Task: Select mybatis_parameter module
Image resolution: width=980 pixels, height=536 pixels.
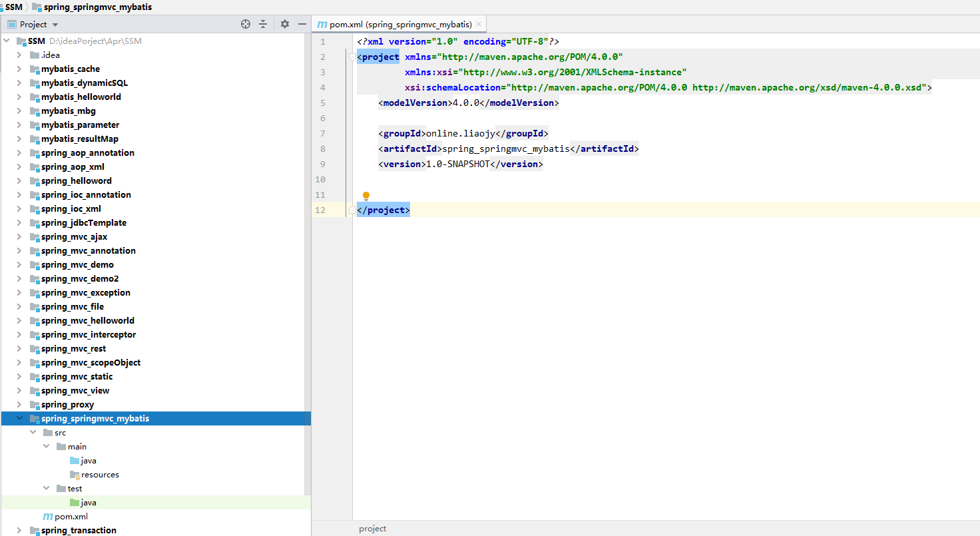Action: tap(81, 125)
